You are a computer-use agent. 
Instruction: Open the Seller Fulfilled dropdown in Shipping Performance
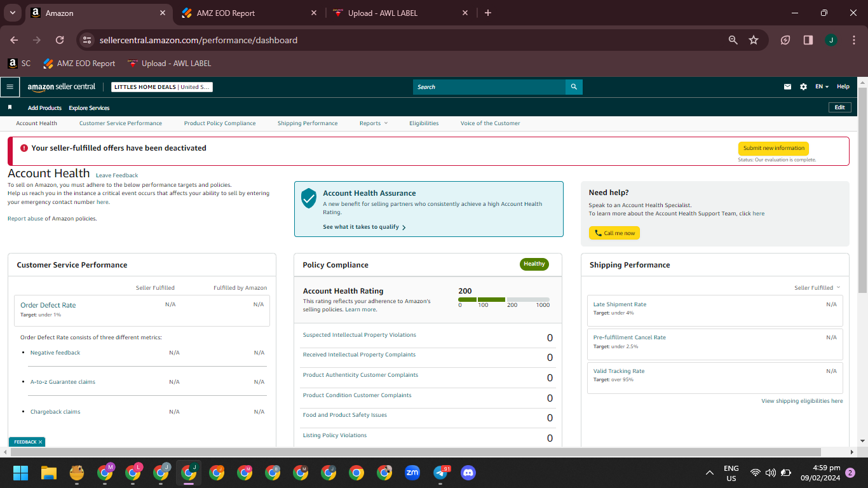(817, 288)
